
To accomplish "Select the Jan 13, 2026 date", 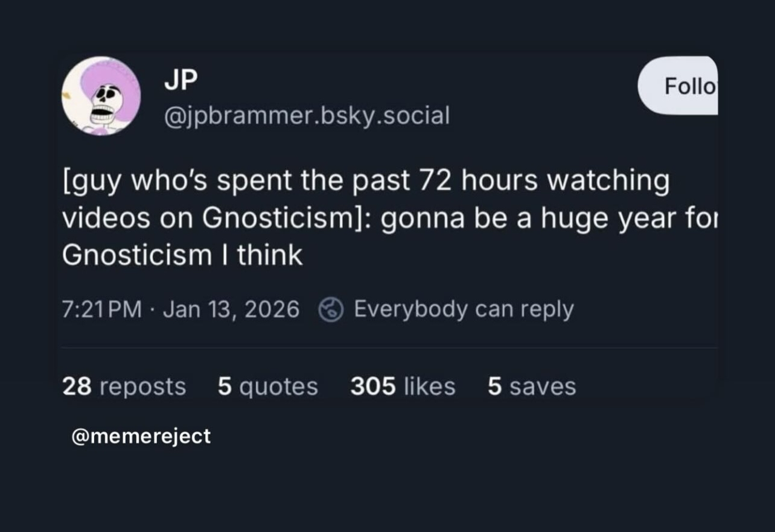I will [231, 310].
